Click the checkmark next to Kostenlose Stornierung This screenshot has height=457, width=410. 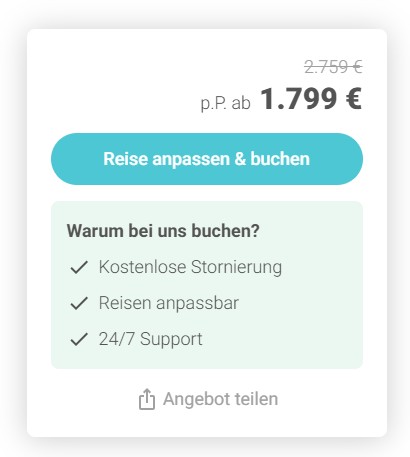pos(79,267)
